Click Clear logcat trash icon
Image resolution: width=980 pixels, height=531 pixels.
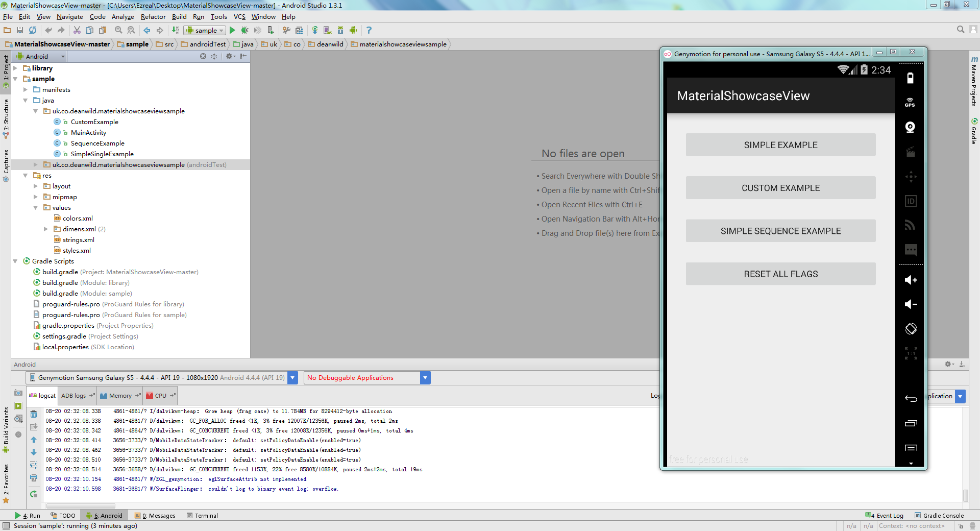point(34,414)
